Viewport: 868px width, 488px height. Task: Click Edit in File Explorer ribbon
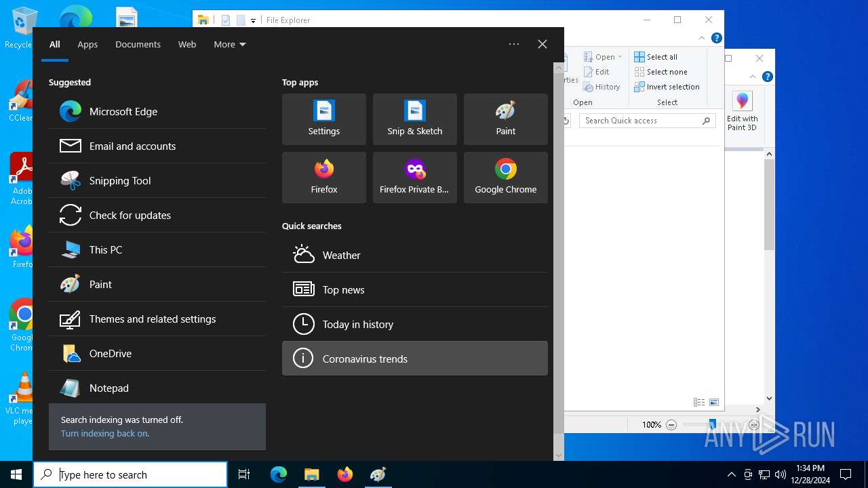tap(596, 72)
